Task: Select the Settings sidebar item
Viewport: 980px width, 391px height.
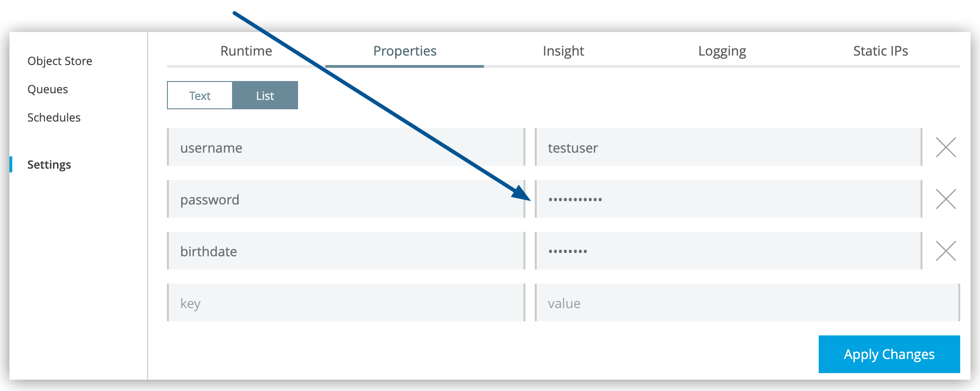Action: pos(49,164)
